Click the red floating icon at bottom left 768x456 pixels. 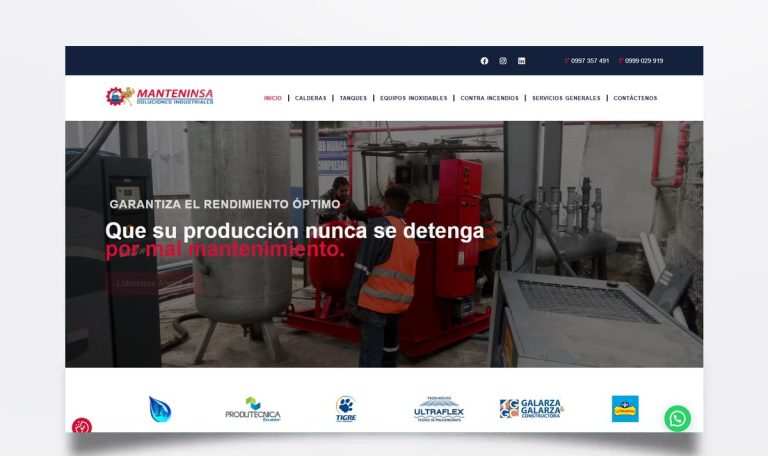[82, 425]
